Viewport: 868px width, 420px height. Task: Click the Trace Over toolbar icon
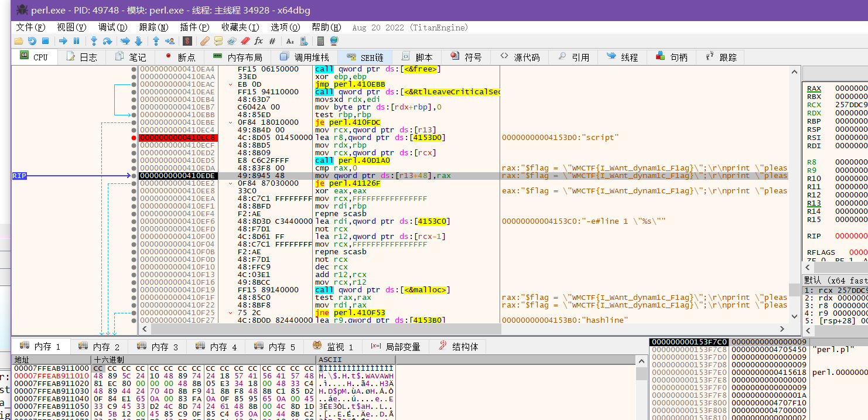pos(138,41)
